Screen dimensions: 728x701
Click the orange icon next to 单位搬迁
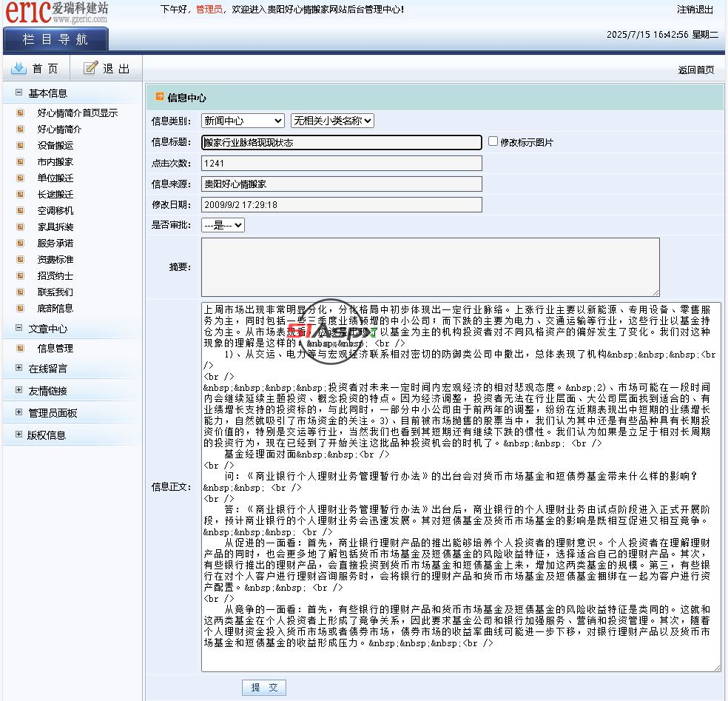tap(20, 178)
